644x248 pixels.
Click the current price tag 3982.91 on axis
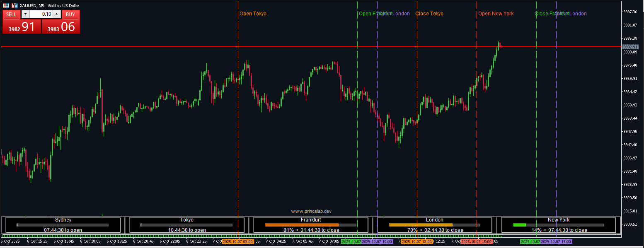pos(630,47)
